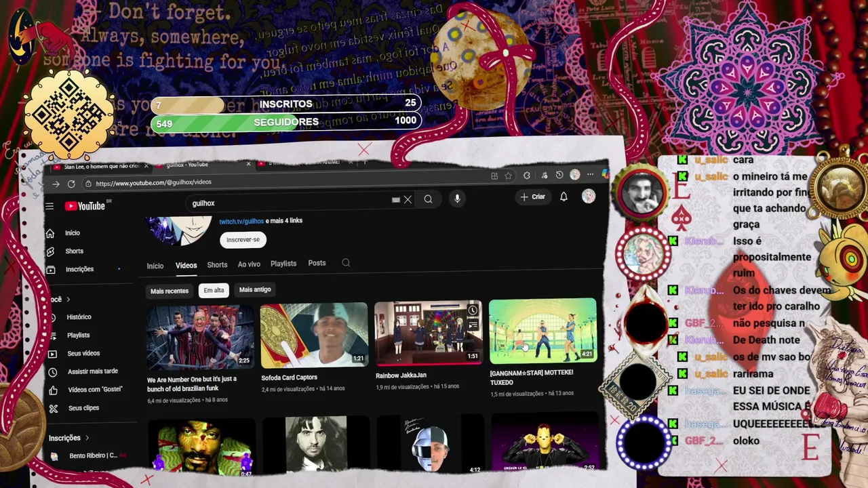
Task: Click the Inscrições icon in sidebar
Action: coord(51,270)
